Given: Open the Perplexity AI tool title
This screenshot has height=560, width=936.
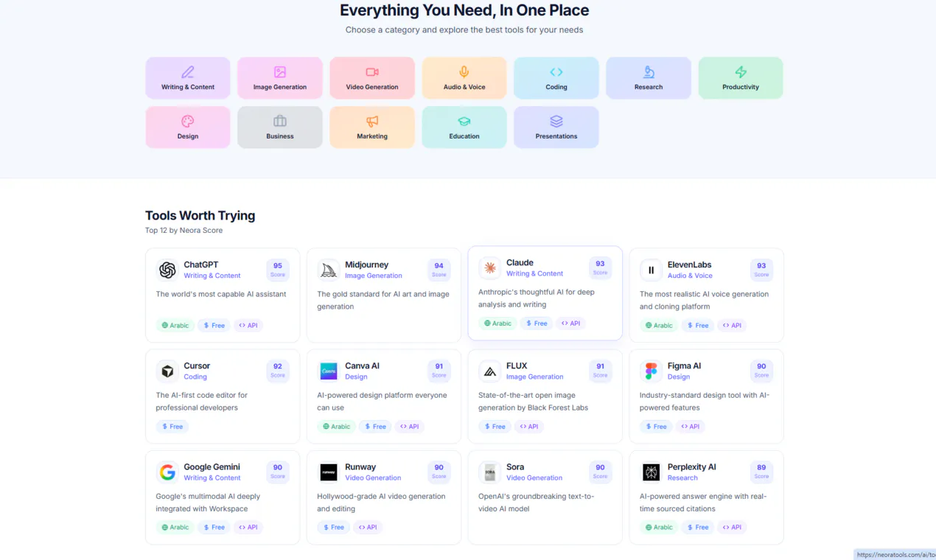Looking at the screenshot, I should [692, 466].
